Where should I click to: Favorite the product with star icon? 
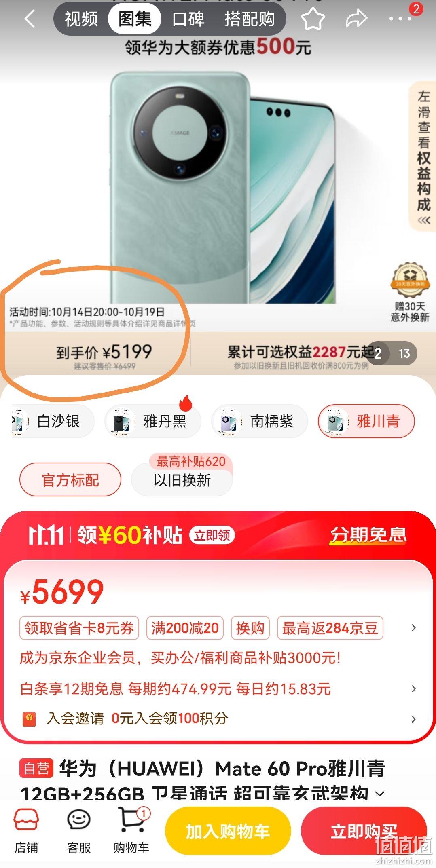click(313, 19)
